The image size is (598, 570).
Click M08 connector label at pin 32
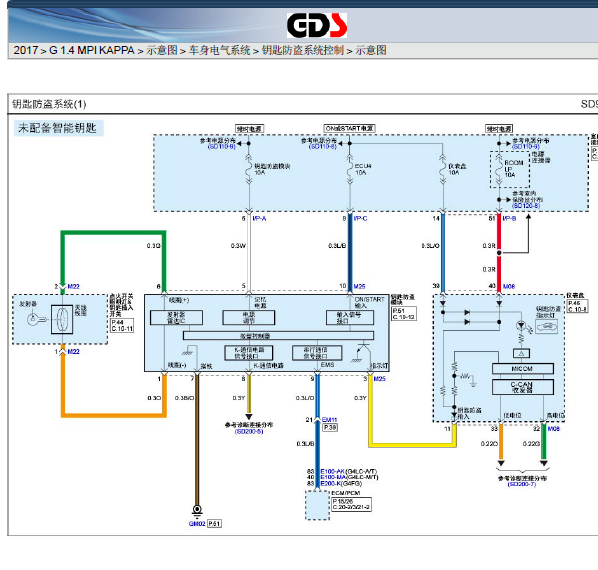click(553, 429)
